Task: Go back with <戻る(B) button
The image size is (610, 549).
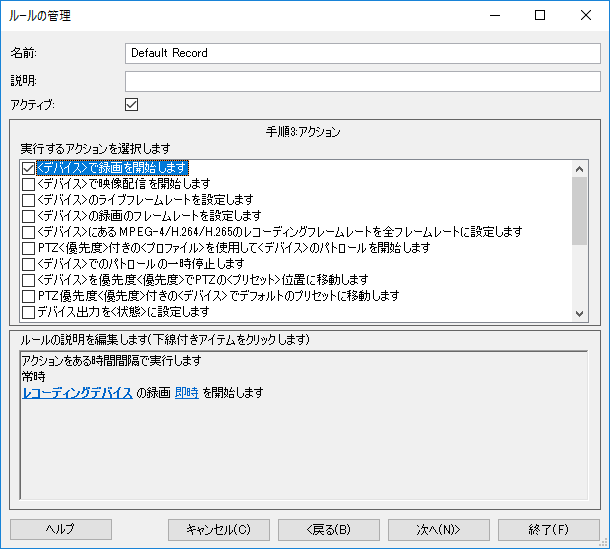Action: pyautogui.click(x=329, y=530)
